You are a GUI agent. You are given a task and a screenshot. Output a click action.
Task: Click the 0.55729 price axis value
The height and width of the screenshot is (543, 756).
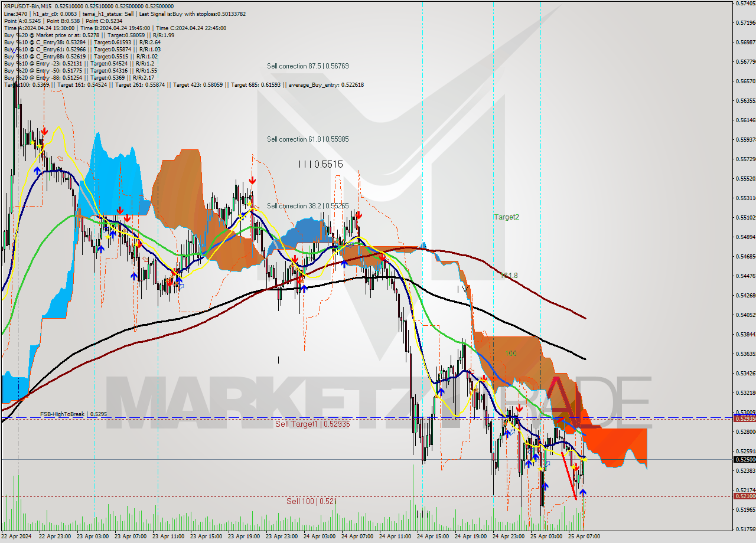(x=745, y=159)
